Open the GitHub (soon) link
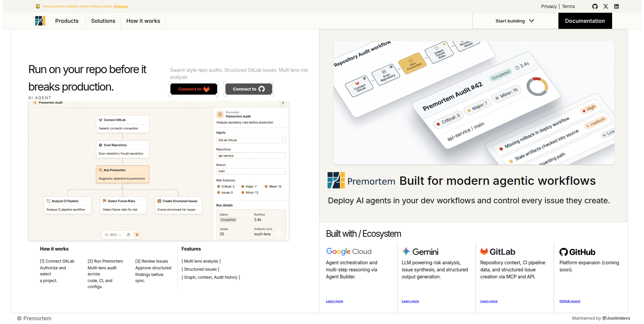 pyautogui.click(x=570, y=301)
